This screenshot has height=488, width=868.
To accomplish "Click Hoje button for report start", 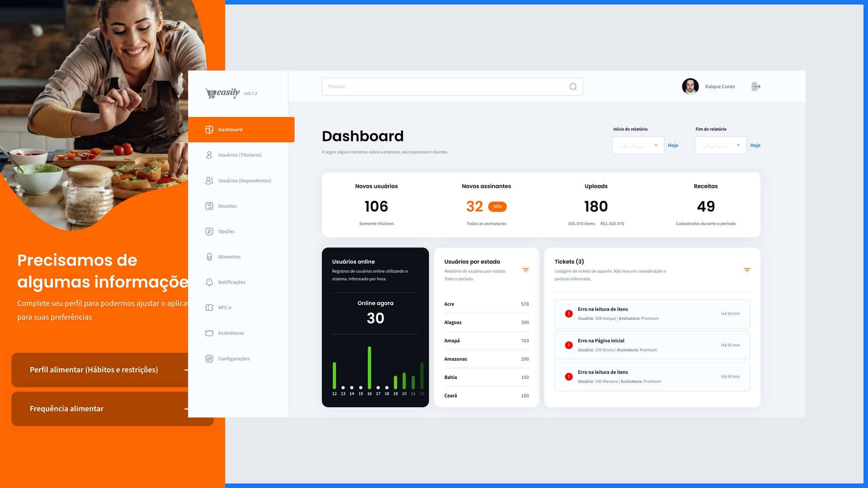I will (x=673, y=145).
